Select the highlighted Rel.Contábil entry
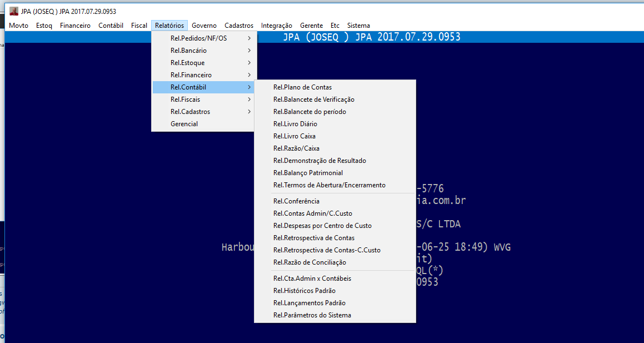 [x=203, y=87]
